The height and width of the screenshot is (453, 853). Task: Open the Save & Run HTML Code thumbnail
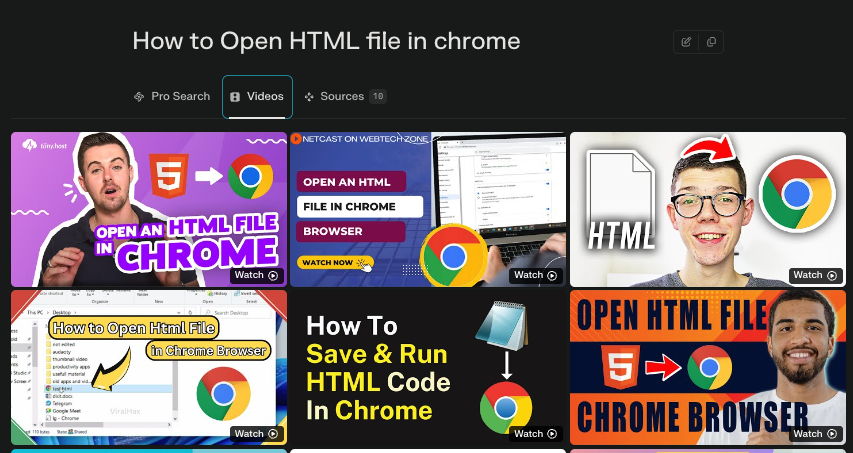[x=428, y=368]
